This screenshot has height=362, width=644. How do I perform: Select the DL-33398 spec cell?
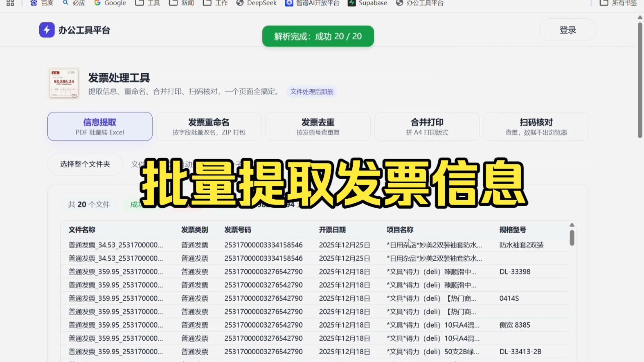[515, 272]
